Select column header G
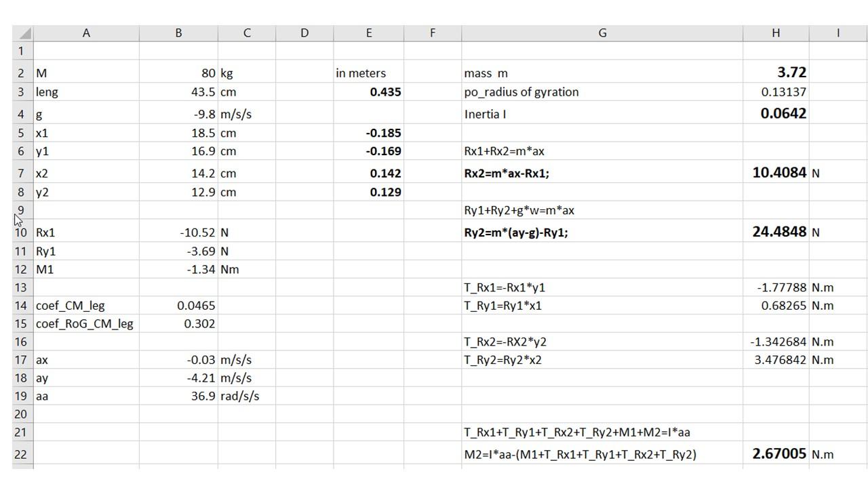This screenshot has height=488, width=868. click(x=601, y=32)
